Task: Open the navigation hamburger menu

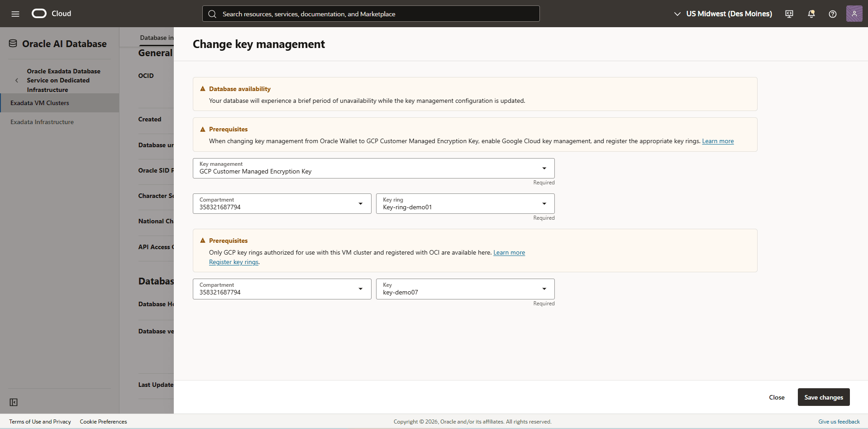Action: tap(15, 14)
